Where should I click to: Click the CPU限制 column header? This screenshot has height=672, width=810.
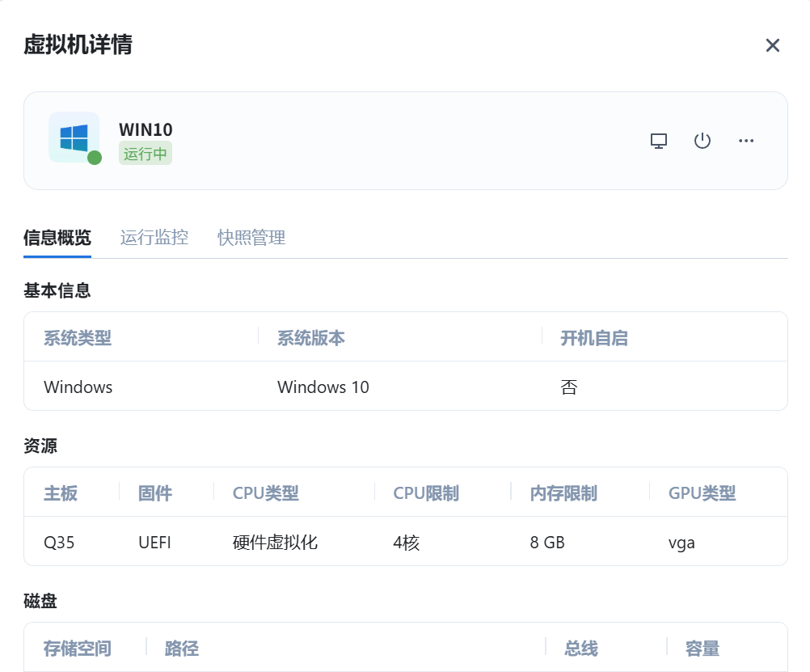tap(426, 493)
